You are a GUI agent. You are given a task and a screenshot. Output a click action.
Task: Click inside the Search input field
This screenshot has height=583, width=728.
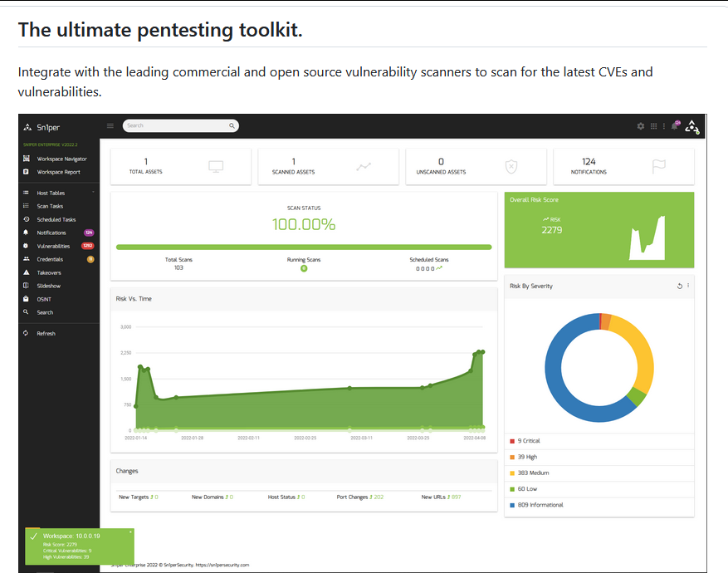(174, 125)
